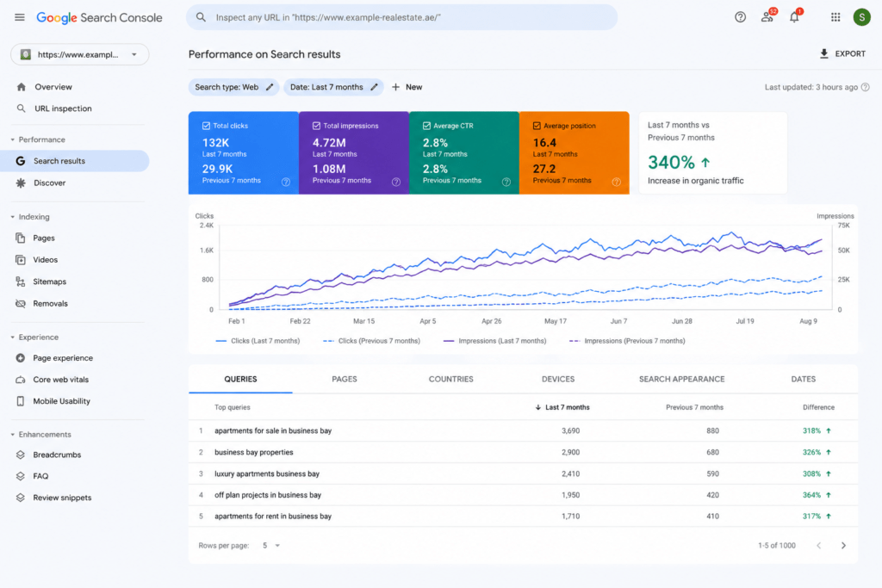Click info icon next to Last updated

tap(865, 87)
